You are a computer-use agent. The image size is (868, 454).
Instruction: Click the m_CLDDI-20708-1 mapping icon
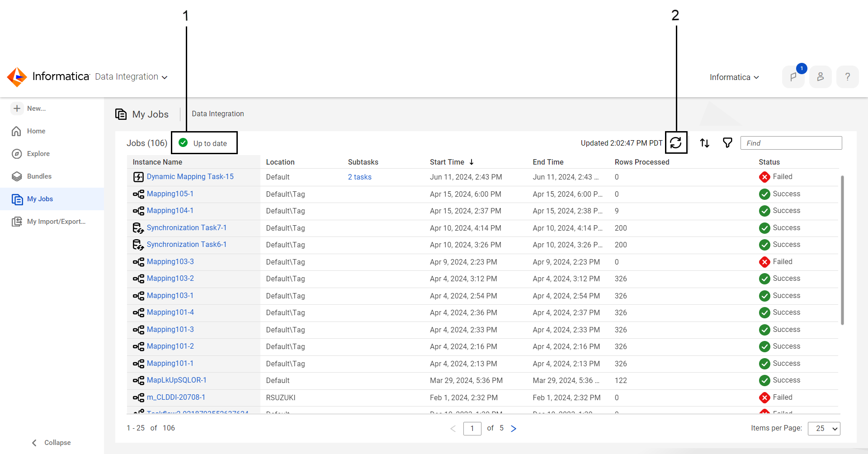point(138,397)
